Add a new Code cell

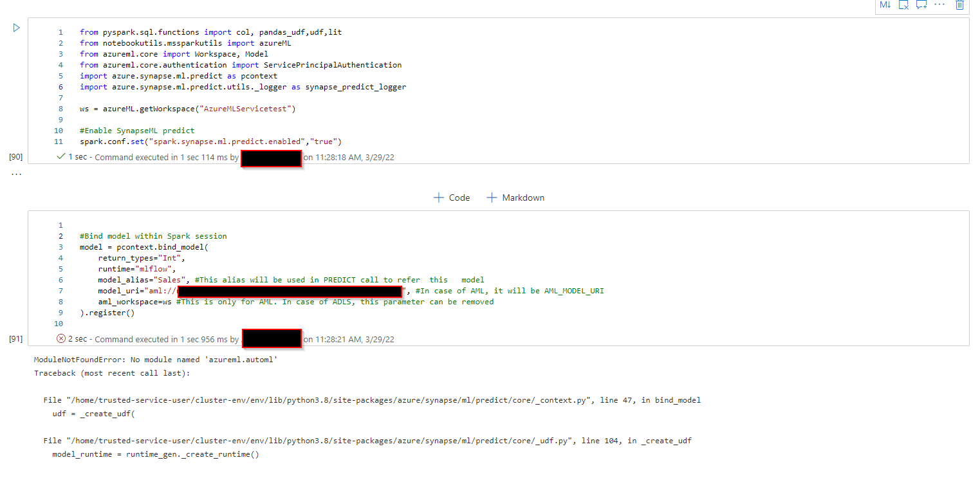[452, 198]
